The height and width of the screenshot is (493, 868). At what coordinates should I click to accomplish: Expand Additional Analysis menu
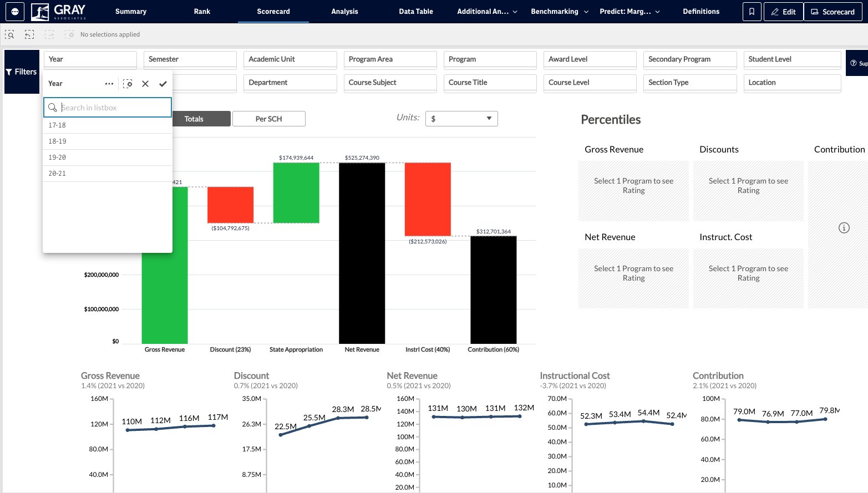click(x=487, y=12)
